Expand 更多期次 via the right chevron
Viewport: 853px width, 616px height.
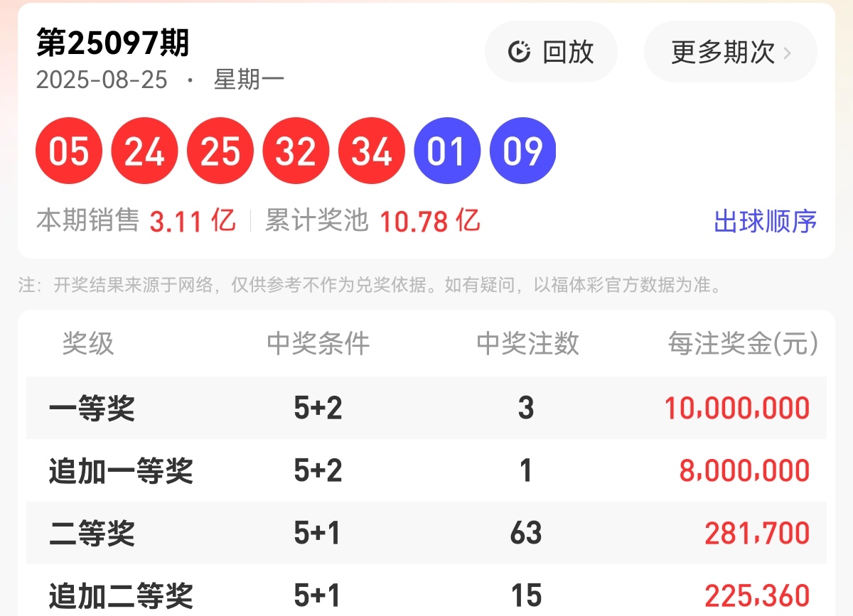786,52
